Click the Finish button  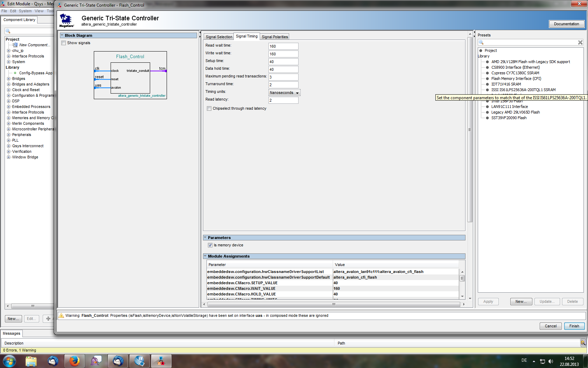[574, 326]
